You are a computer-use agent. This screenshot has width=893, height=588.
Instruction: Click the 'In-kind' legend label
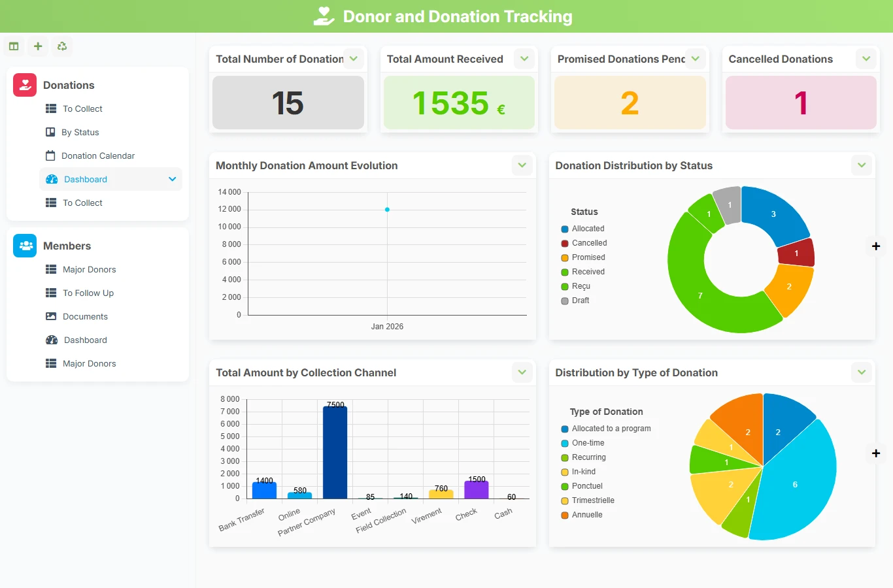click(x=584, y=472)
